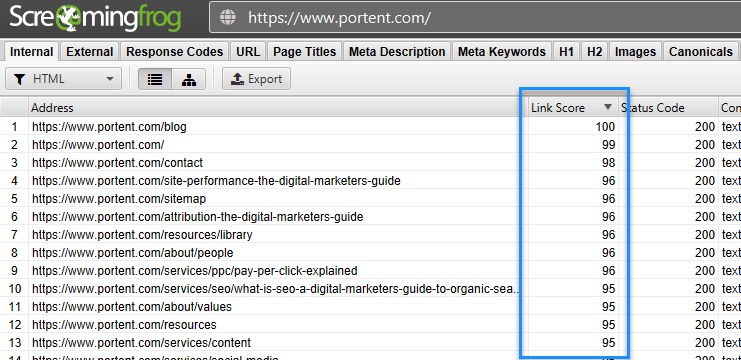Export the crawl data

click(257, 79)
